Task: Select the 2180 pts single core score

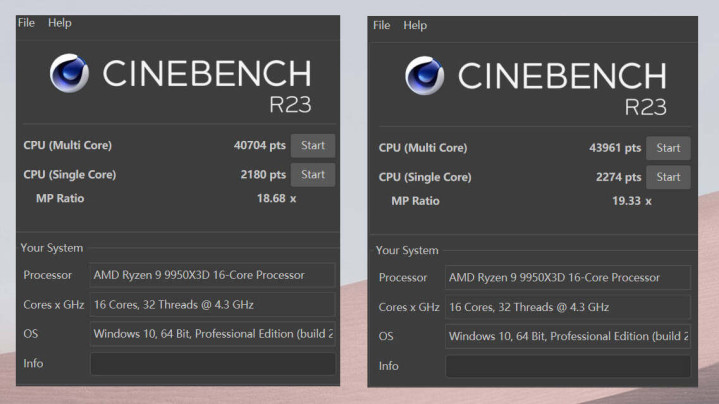Action: (x=263, y=175)
